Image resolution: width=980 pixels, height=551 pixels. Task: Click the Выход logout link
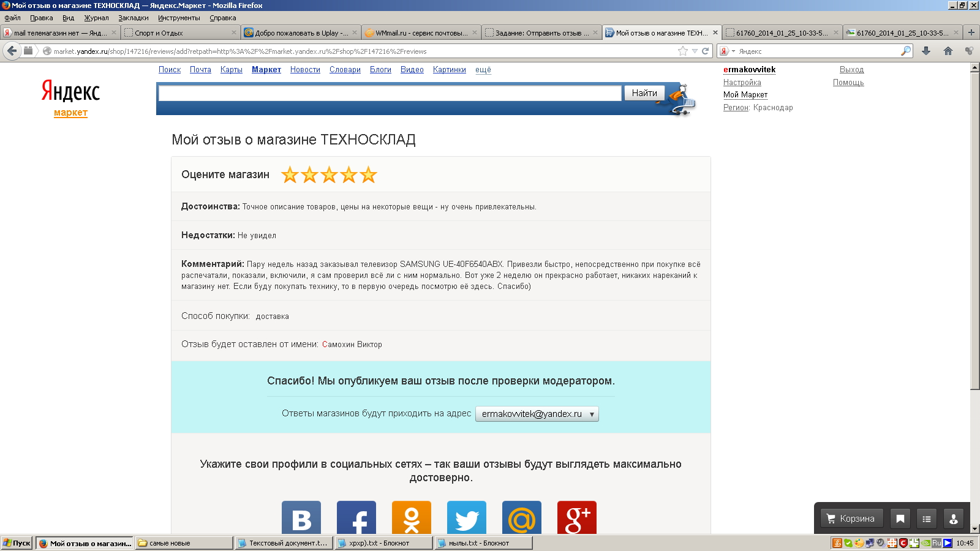(x=851, y=70)
